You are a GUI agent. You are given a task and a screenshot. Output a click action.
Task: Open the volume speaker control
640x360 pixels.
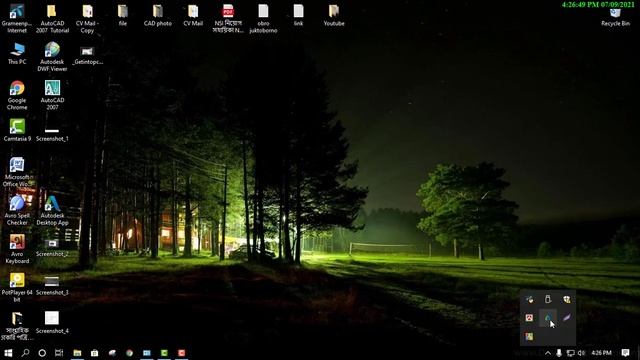pyautogui.click(x=582, y=353)
